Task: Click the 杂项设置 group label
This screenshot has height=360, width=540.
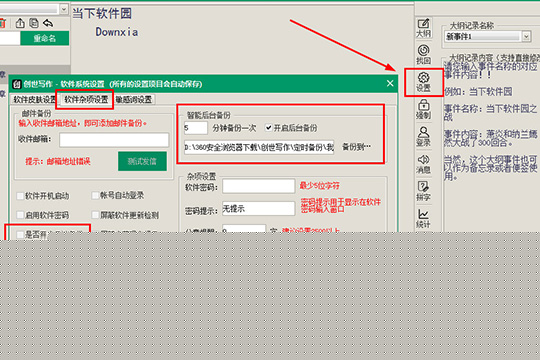Action: (201, 177)
